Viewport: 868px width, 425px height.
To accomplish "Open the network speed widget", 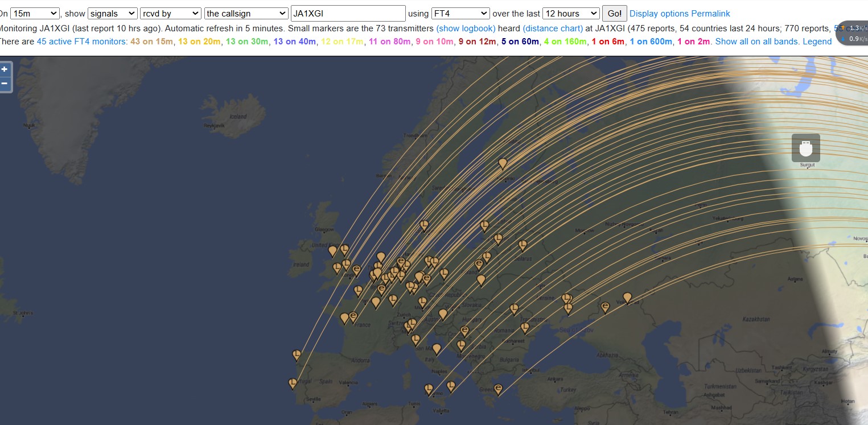I will pos(853,33).
